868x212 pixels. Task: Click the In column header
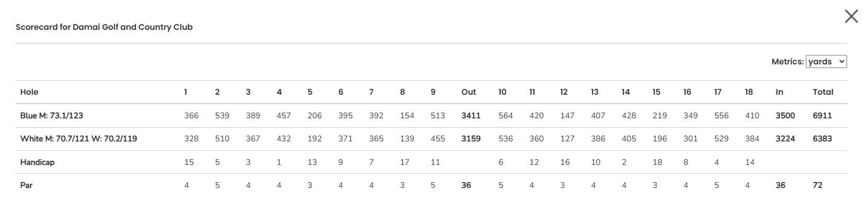click(779, 92)
